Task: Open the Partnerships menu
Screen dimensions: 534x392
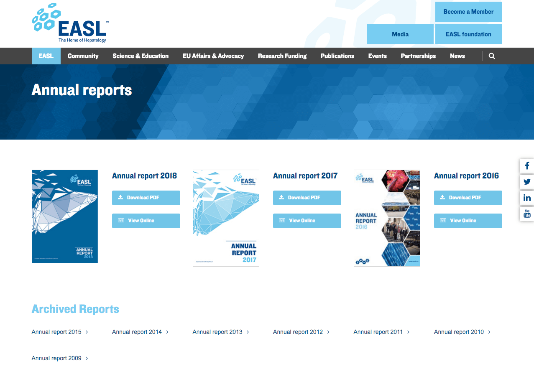Action: click(x=418, y=56)
